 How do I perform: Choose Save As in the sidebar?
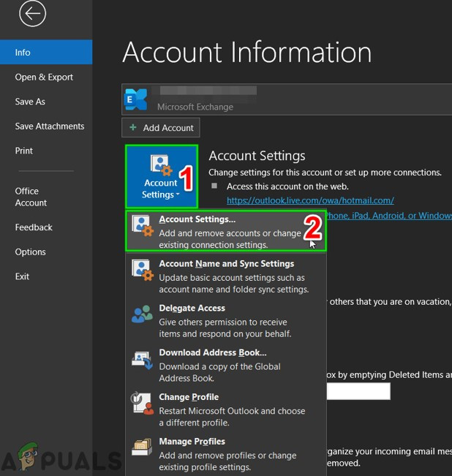coord(30,102)
